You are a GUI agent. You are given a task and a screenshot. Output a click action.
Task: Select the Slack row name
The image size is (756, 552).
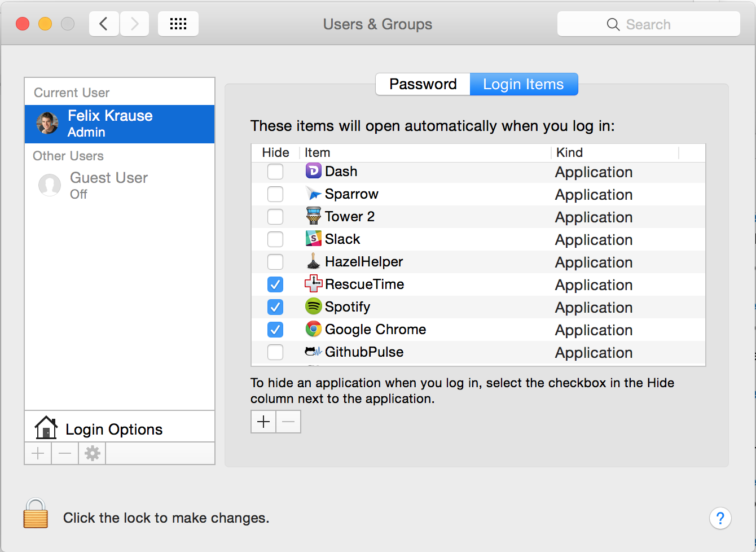click(342, 239)
